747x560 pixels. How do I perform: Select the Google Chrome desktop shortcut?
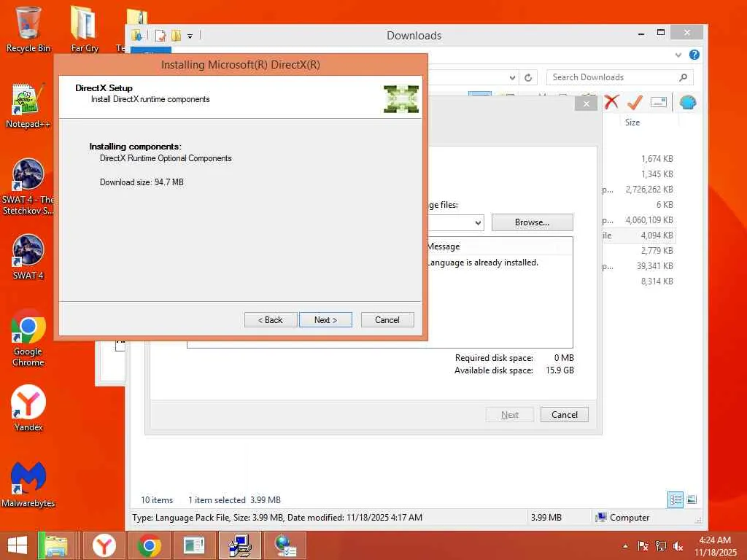point(28,338)
